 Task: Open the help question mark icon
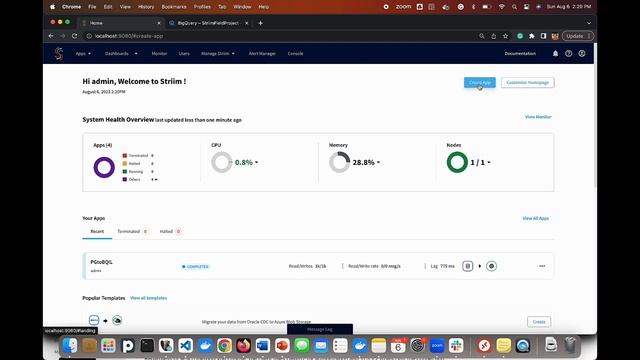point(569,53)
